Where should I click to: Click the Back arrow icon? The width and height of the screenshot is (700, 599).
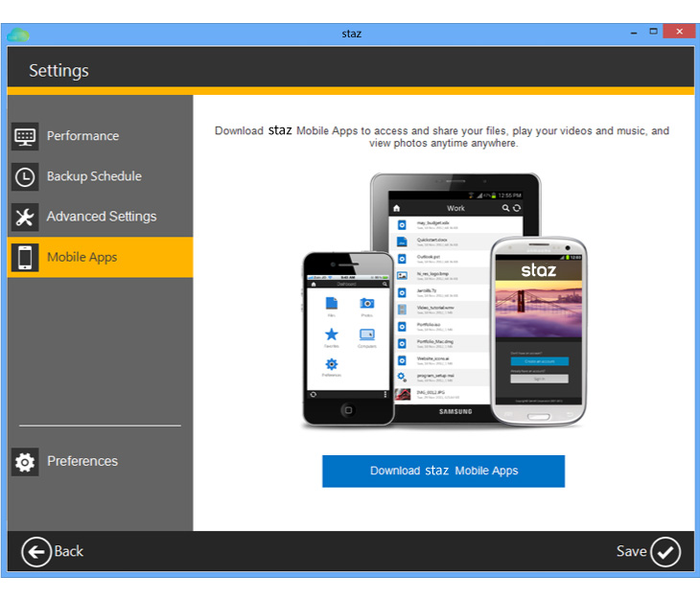(x=36, y=552)
